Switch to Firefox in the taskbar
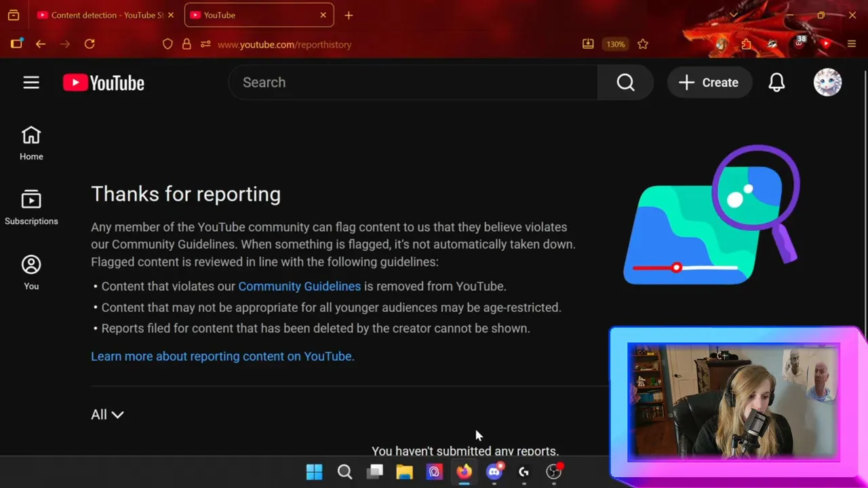868x488 pixels. point(464,472)
